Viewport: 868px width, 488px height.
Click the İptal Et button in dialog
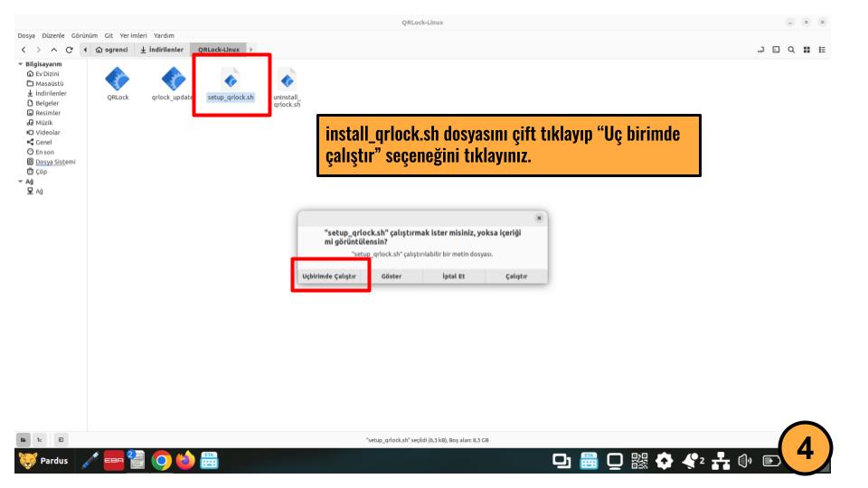pyautogui.click(x=454, y=277)
